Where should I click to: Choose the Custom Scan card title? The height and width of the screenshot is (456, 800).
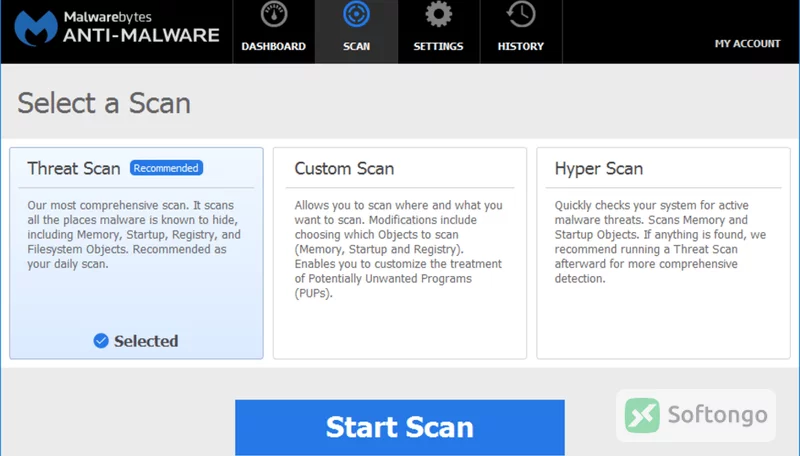(x=344, y=168)
